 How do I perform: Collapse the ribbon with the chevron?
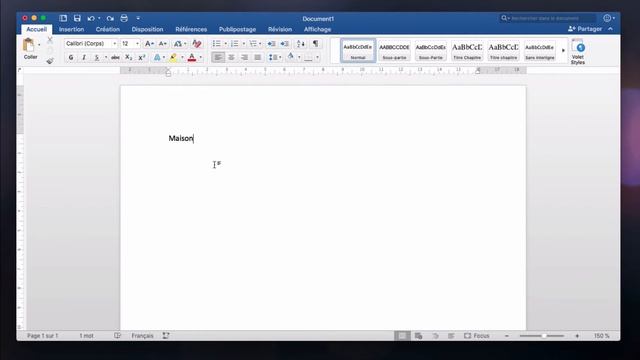tap(610, 29)
